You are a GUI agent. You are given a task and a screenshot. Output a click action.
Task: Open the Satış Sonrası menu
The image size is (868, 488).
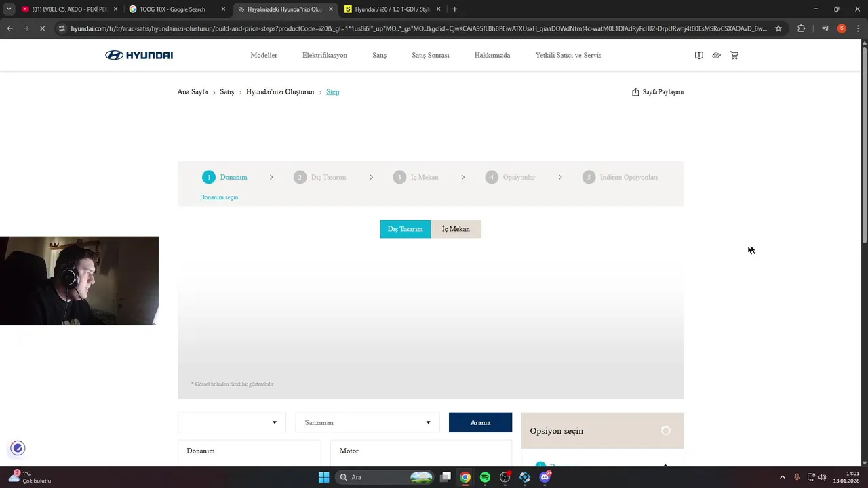pyautogui.click(x=431, y=55)
